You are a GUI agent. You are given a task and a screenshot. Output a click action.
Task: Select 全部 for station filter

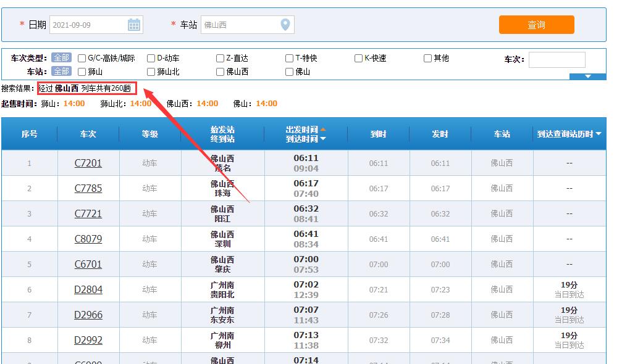click(x=61, y=72)
